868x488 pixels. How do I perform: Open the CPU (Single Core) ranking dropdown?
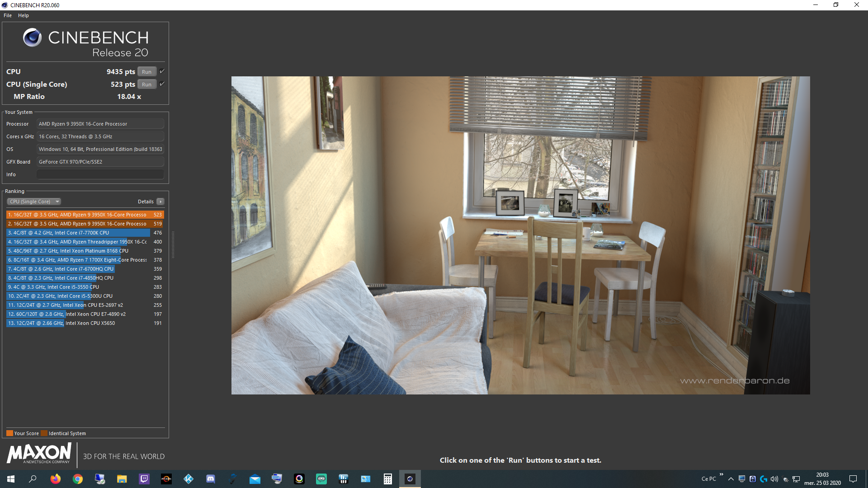(x=34, y=202)
